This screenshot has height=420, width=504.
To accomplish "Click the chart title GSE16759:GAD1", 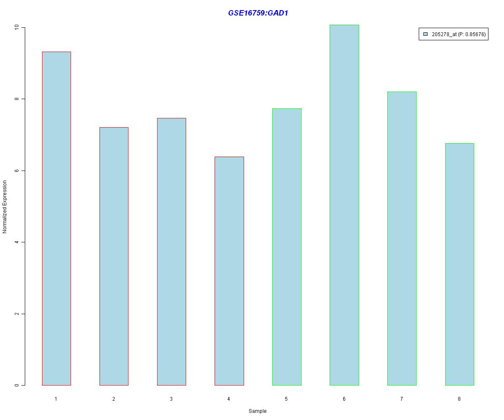I will click(258, 13).
